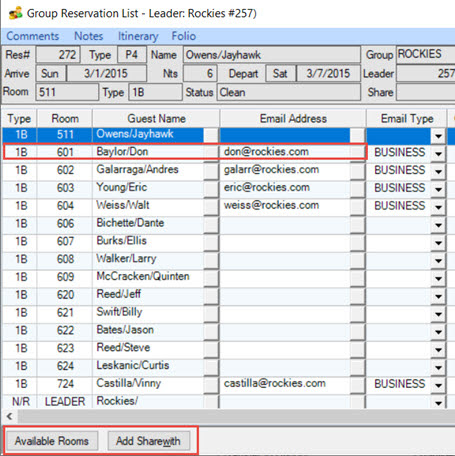
Task: Click the group reservation icon in title bar
Action: click(15, 14)
